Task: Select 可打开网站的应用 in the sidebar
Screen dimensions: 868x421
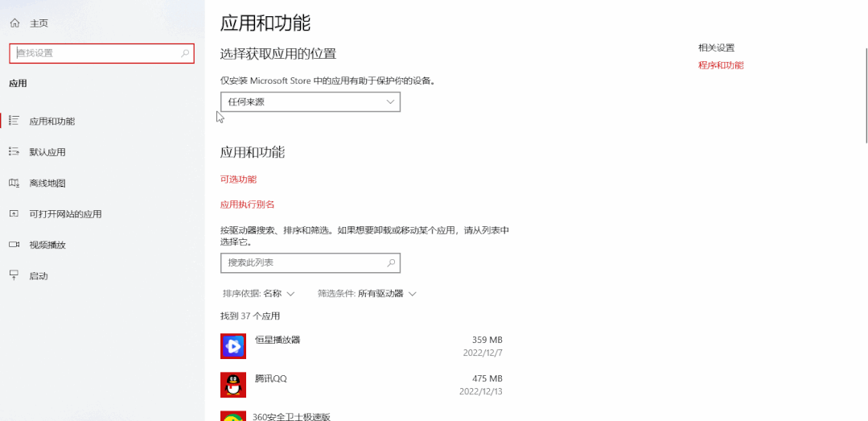Action: [x=65, y=214]
